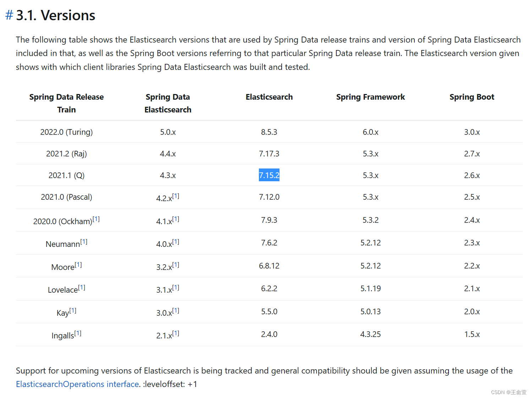Click the Elasticsearch column header
Image resolution: width=532 pixels, height=398 pixels.
269,97
